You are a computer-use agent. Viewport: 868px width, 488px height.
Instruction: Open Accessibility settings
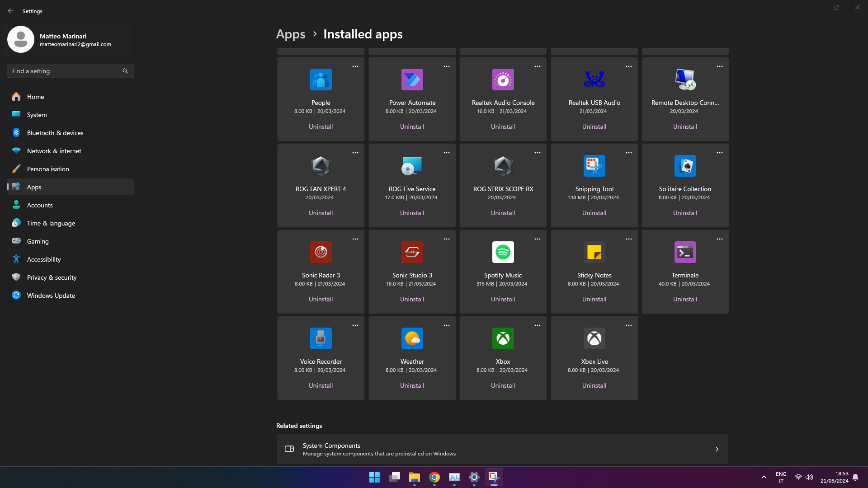click(71, 259)
